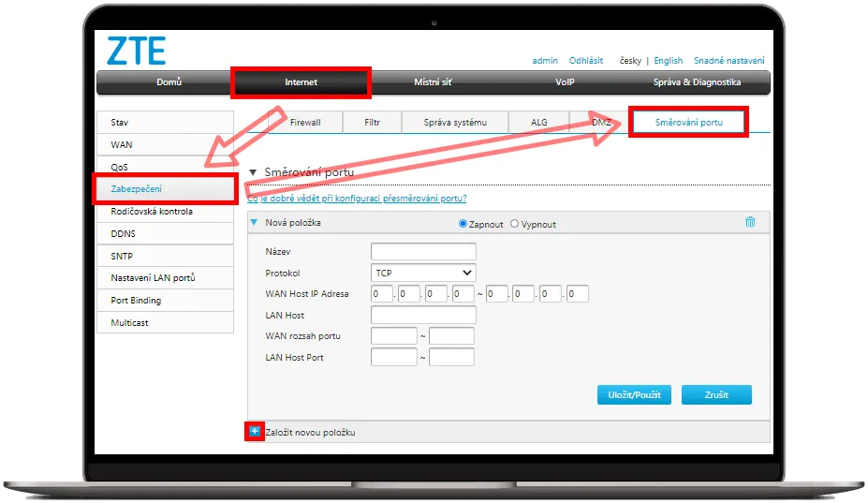
Task: Click the blue plus icon for new entry
Action: 255,432
